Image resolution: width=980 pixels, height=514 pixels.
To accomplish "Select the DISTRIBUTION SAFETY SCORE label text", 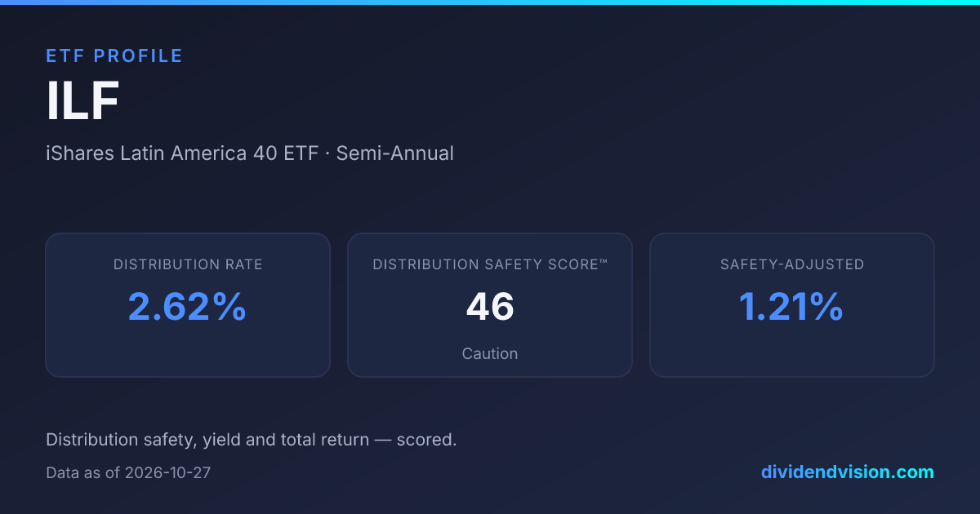I will coord(487,264).
